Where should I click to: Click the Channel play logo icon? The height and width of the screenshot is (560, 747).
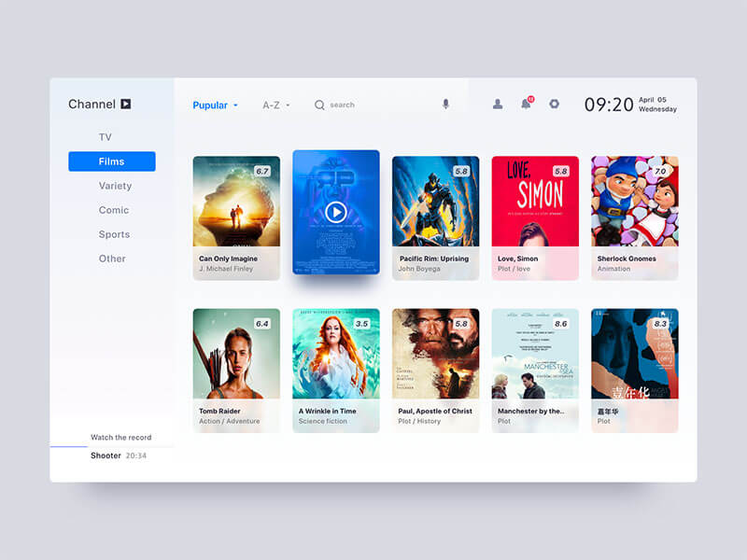(x=126, y=104)
